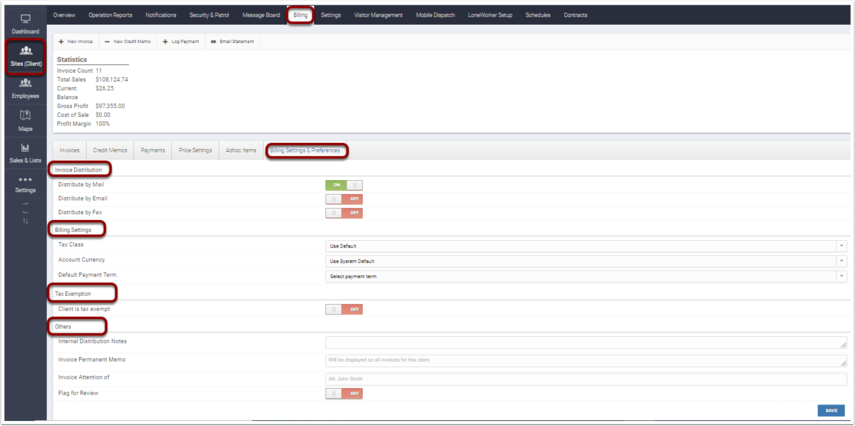Select Billing Settings & Preferences sub-tab
This screenshot has height=426, width=855.
pyautogui.click(x=305, y=150)
